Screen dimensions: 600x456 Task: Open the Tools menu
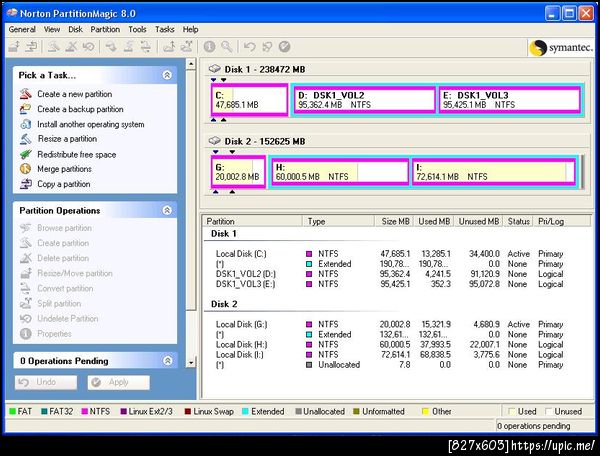(137, 29)
